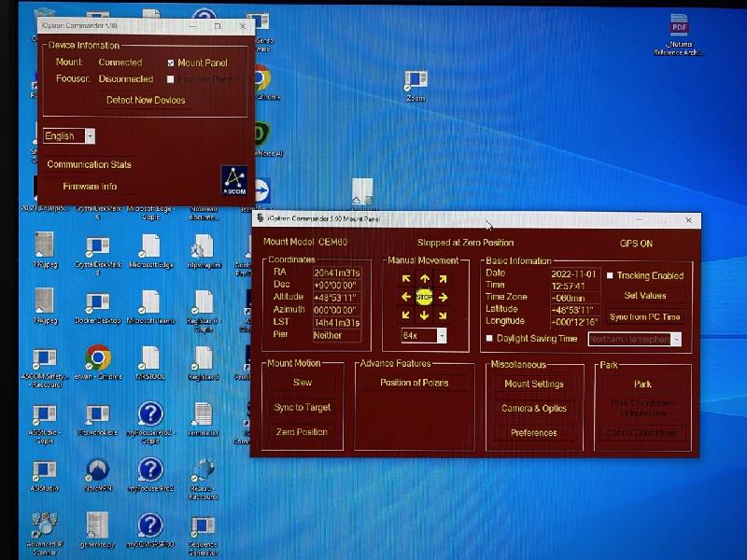Image resolution: width=747 pixels, height=560 pixels.
Task: Toggle the Focuser Panel checkbox
Action: [171, 79]
